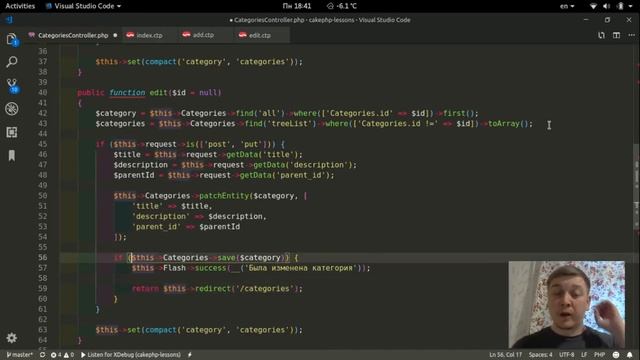
Task: Click 'redirect' on line 59
Action: tap(213, 289)
